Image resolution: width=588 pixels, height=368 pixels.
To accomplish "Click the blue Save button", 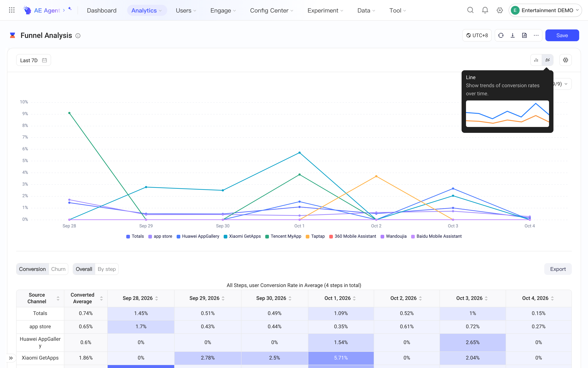I will click(562, 36).
